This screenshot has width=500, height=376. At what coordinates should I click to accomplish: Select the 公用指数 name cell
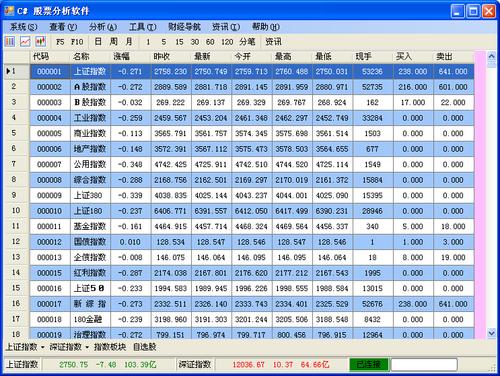(90, 164)
